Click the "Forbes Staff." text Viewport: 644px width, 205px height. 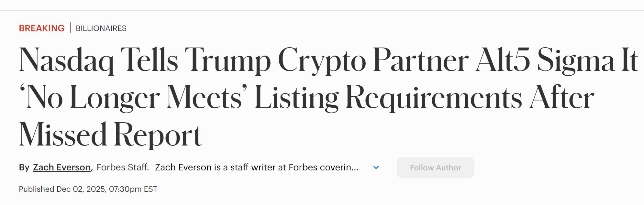pos(123,167)
